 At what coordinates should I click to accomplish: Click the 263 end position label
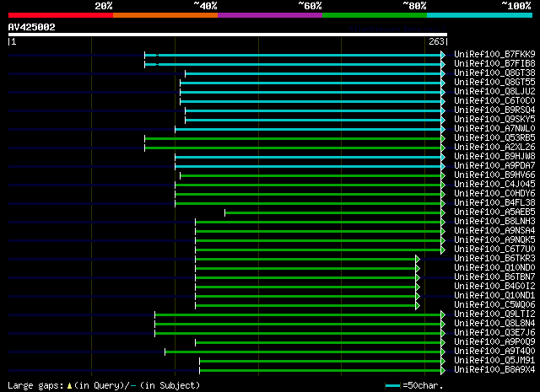pyautogui.click(x=436, y=41)
